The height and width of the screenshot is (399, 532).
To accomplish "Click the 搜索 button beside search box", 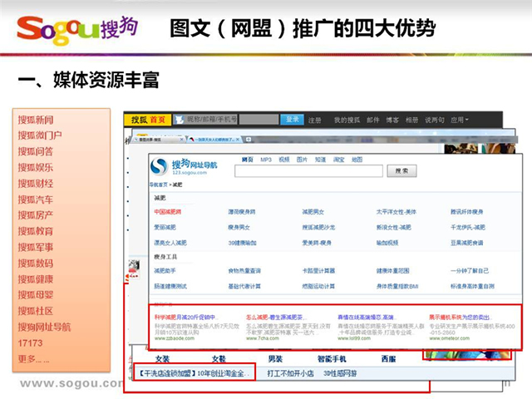I will pyautogui.click(x=403, y=171).
